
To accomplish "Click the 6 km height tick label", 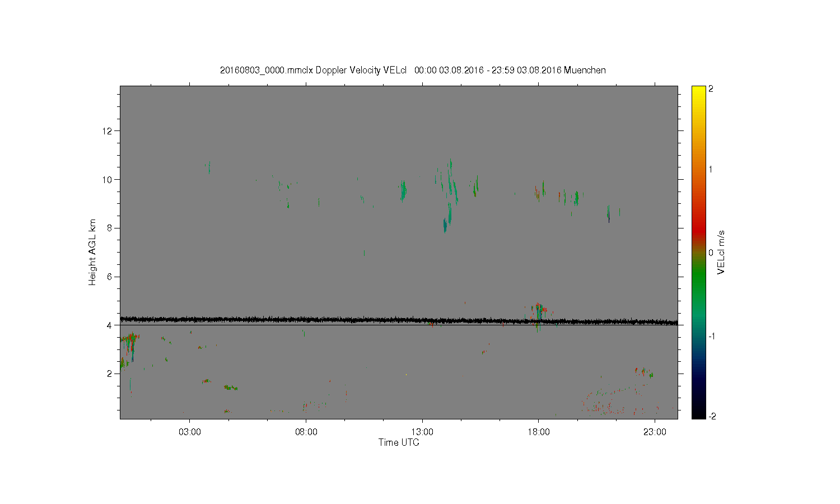I will [110, 277].
